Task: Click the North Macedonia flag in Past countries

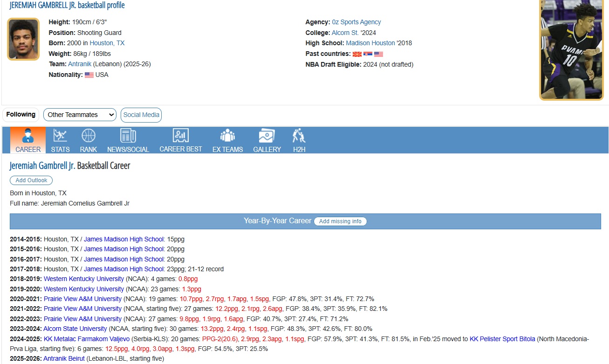Action: pyautogui.click(x=357, y=54)
